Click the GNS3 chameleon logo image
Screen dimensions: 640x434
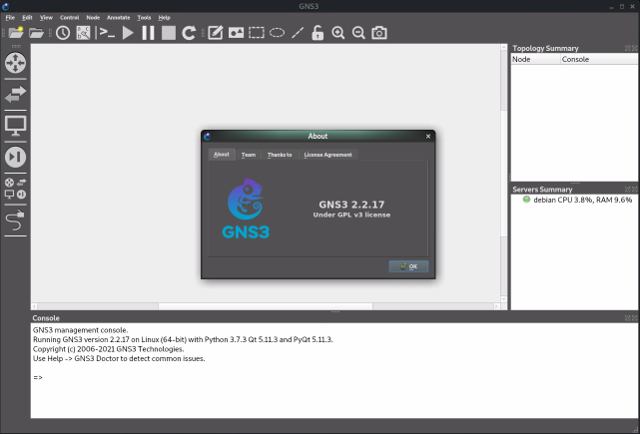point(245,209)
